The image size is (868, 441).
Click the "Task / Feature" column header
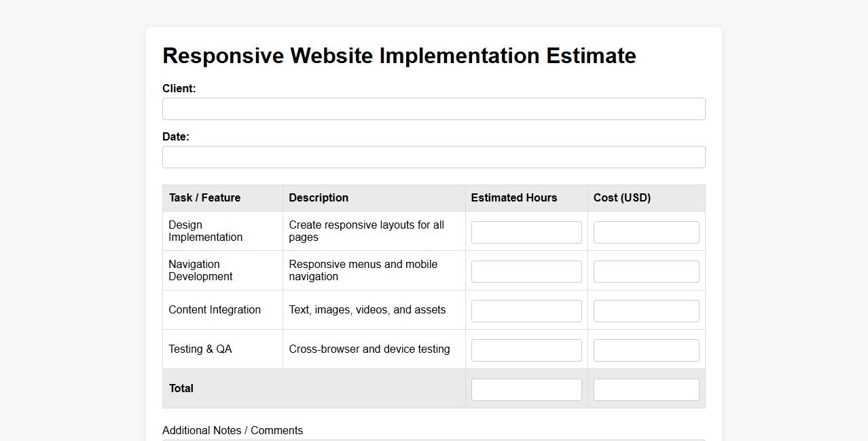click(204, 198)
